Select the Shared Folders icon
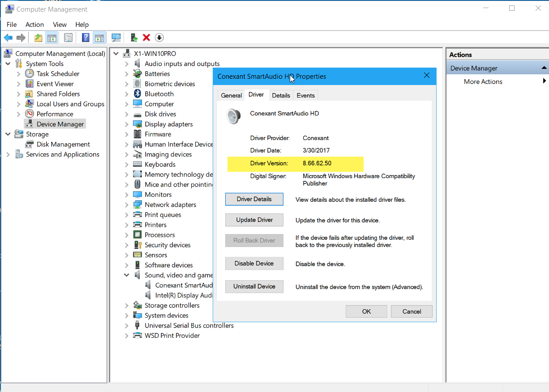549x392 pixels. [29, 94]
